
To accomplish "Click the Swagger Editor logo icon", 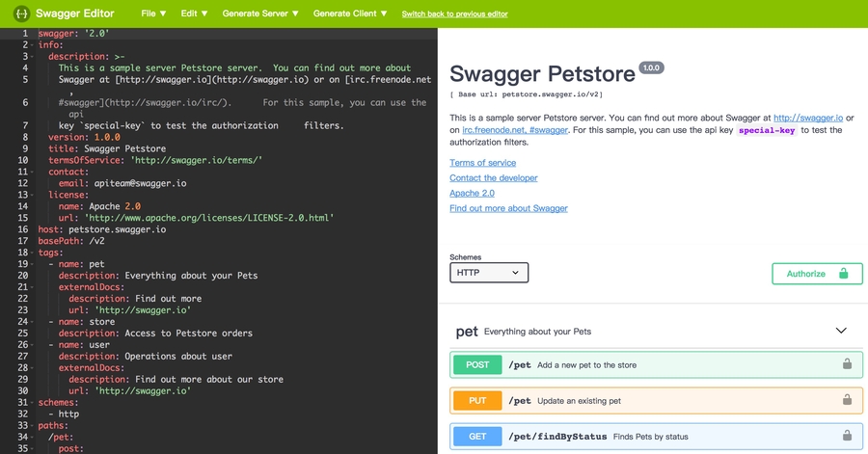I will [19, 13].
